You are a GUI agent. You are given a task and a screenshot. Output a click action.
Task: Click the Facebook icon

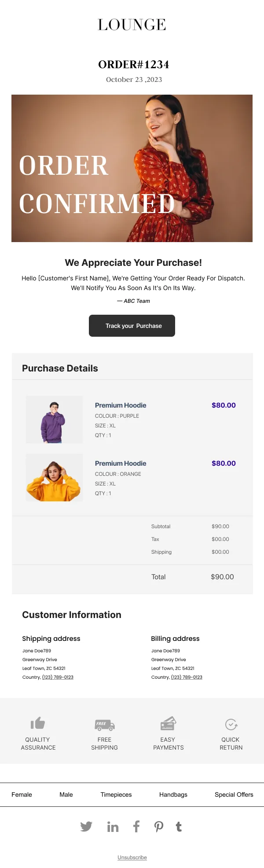(136, 826)
